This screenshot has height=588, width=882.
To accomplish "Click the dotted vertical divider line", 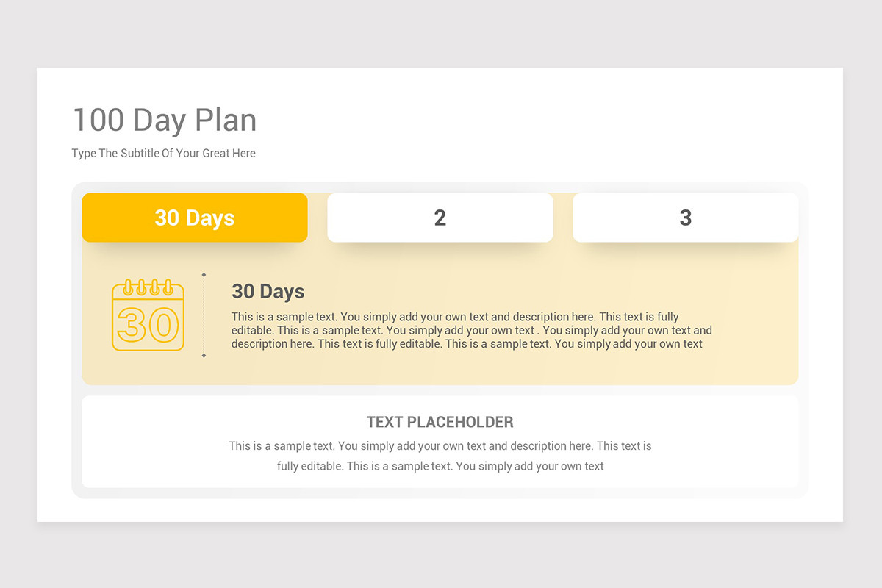I will (x=204, y=315).
